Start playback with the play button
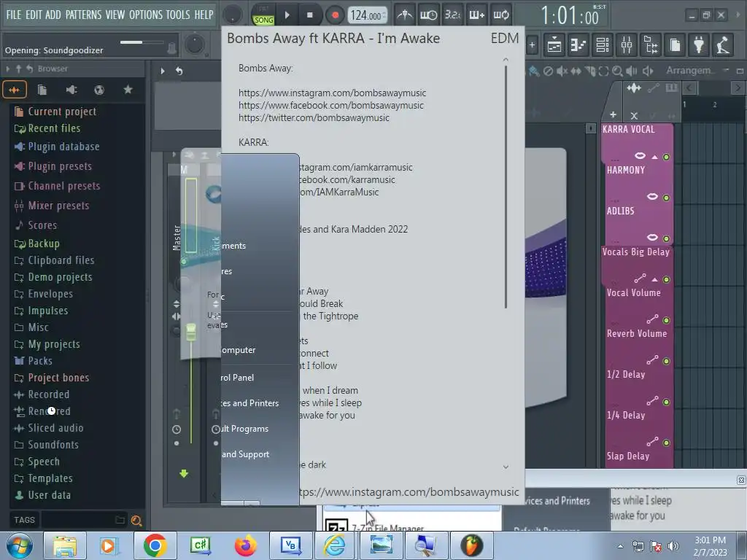 287,15
